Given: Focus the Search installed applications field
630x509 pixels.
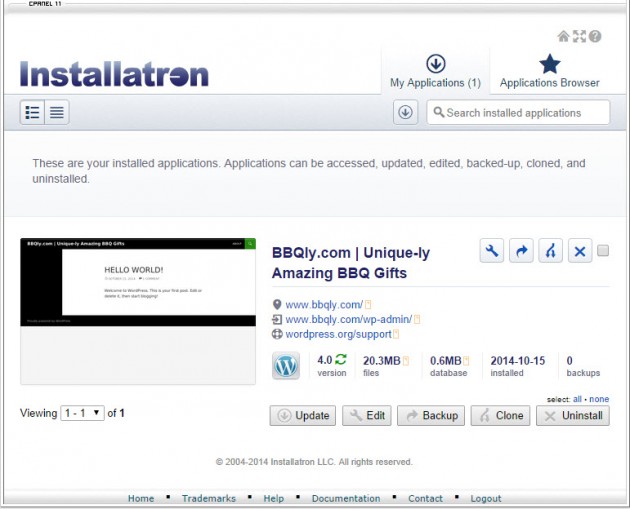Looking at the screenshot, I should (x=518, y=112).
